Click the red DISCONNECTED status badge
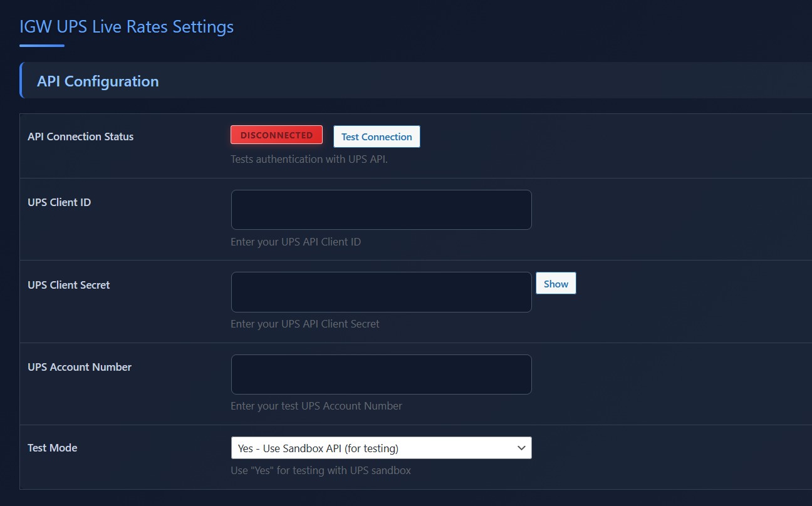The image size is (812, 506). tap(276, 135)
